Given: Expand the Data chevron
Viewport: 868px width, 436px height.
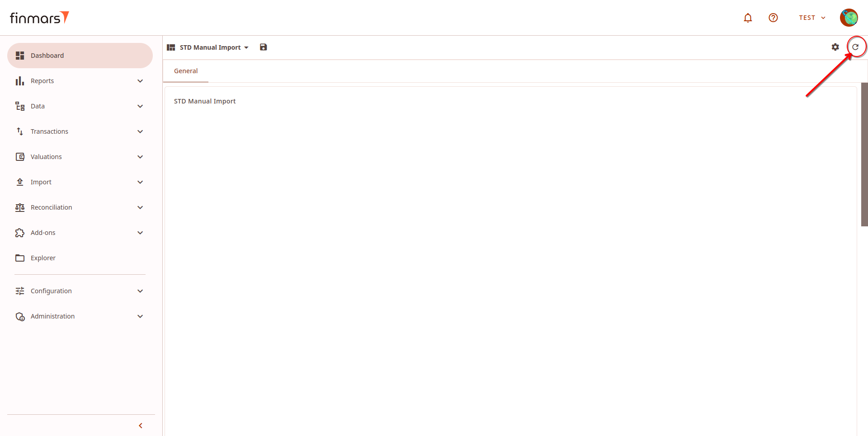Looking at the screenshot, I should 140,106.
